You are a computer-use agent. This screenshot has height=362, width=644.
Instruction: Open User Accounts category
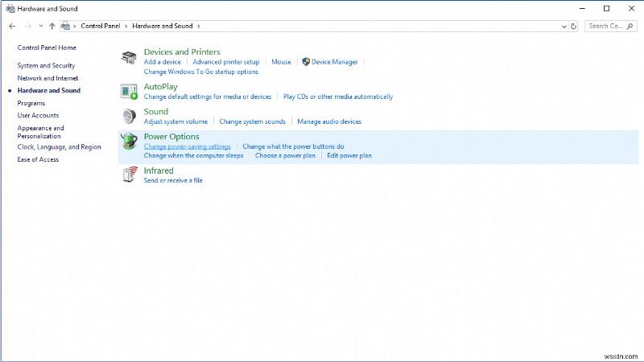(x=38, y=115)
